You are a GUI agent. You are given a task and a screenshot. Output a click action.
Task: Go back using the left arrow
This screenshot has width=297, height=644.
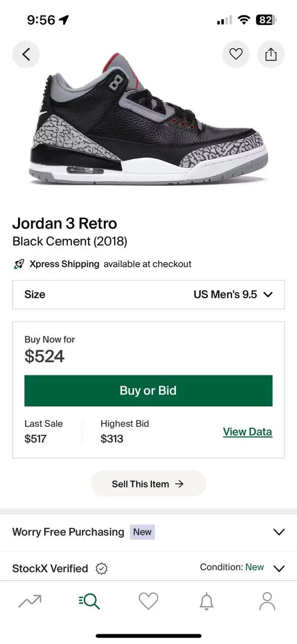pyautogui.click(x=26, y=54)
